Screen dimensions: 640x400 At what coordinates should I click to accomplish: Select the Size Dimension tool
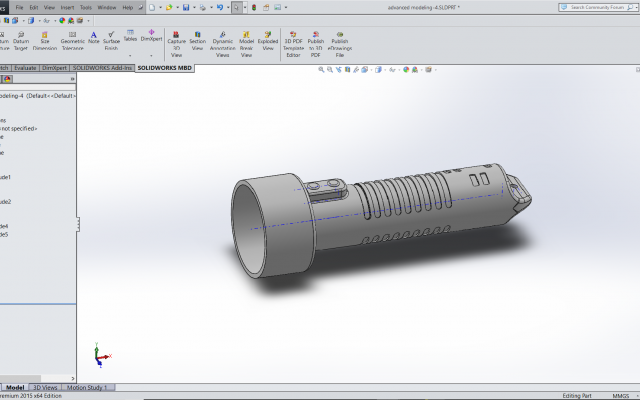pos(45,41)
